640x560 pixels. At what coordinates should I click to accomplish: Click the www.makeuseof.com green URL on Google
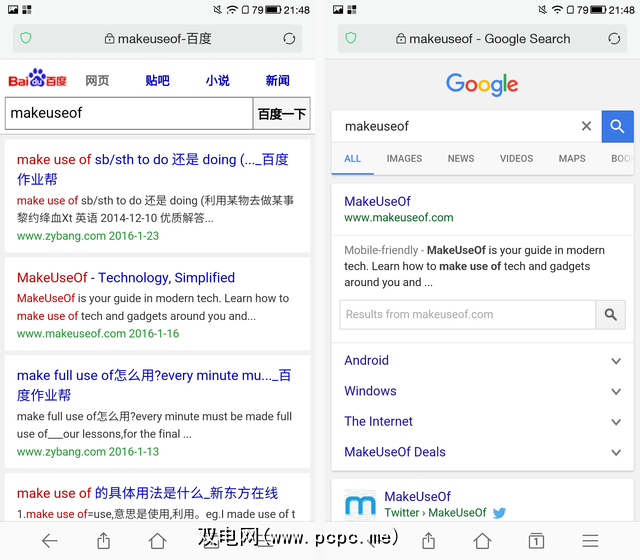pos(399,218)
